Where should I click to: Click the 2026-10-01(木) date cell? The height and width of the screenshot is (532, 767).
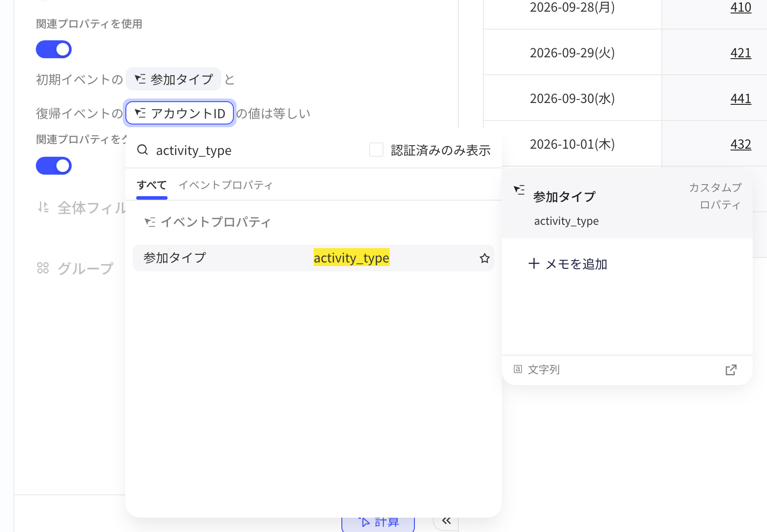click(x=573, y=144)
